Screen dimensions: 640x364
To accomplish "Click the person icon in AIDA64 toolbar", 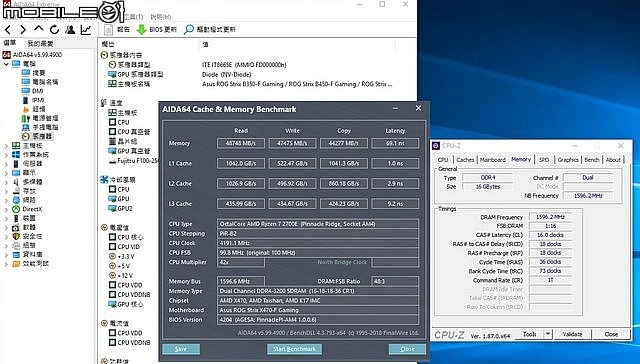I will point(70,29).
